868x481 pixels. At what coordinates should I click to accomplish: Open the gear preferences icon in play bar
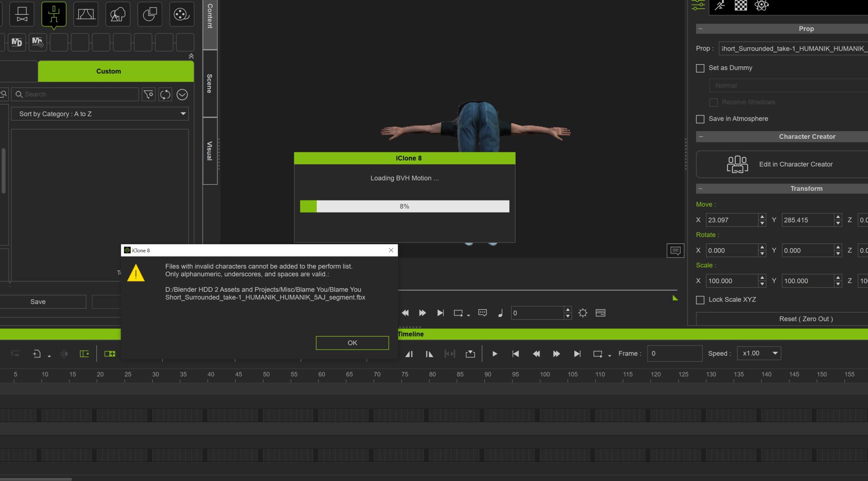click(583, 313)
